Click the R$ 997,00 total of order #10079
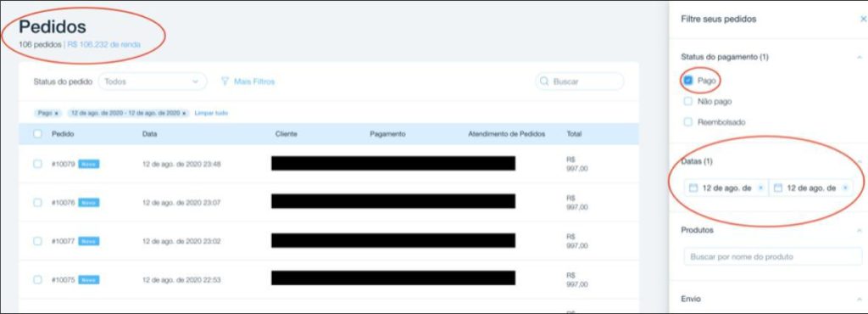The height and width of the screenshot is (314, 868). pyautogui.click(x=576, y=164)
